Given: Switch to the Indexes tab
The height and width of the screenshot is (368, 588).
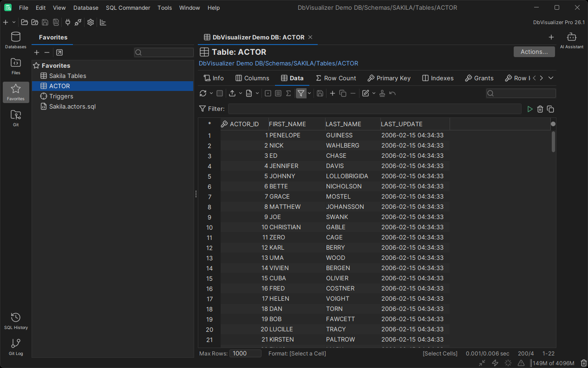Looking at the screenshot, I should [438, 78].
